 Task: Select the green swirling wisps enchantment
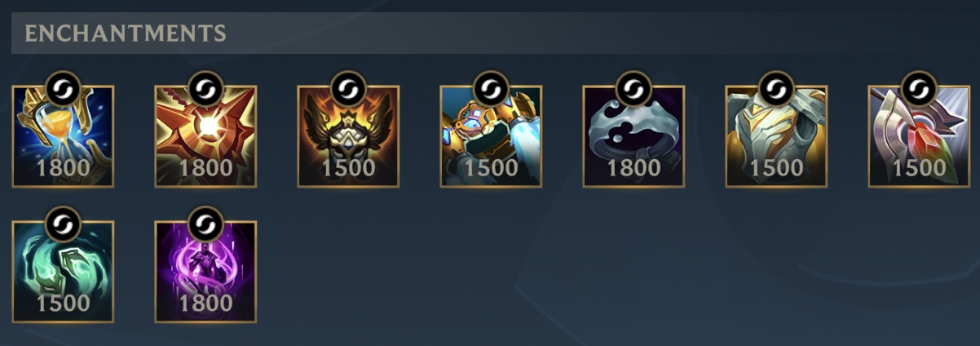pyautogui.click(x=63, y=272)
